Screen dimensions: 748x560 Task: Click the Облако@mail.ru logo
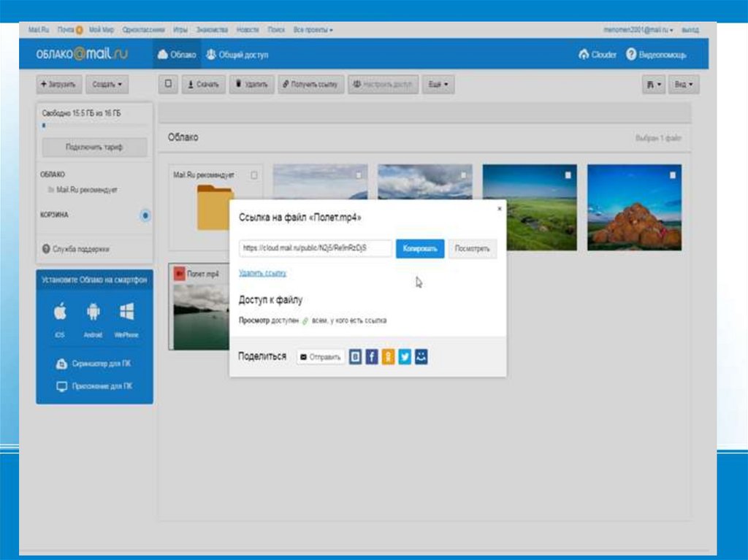tap(82, 53)
